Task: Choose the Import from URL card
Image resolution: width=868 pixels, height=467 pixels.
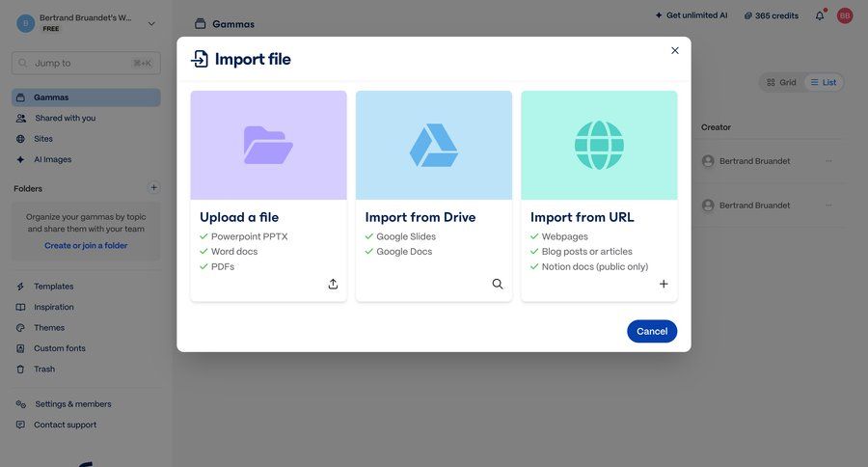Action: [599, 196]
